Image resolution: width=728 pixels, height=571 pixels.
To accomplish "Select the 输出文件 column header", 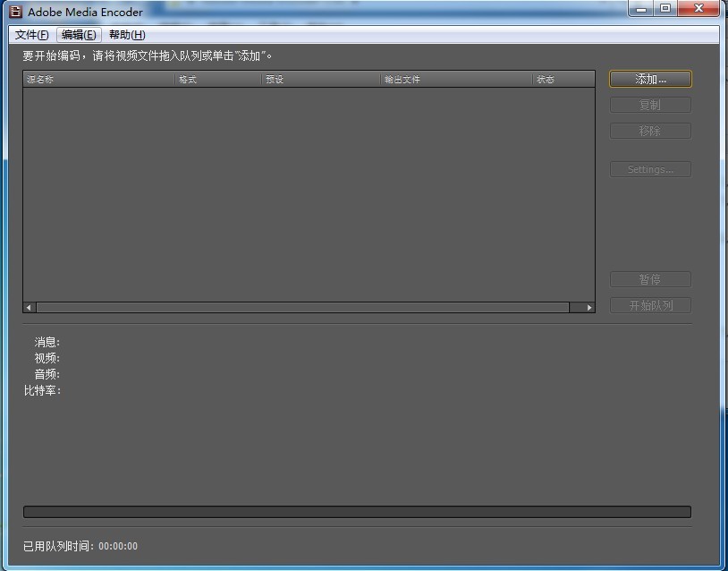I will [456, 80].
